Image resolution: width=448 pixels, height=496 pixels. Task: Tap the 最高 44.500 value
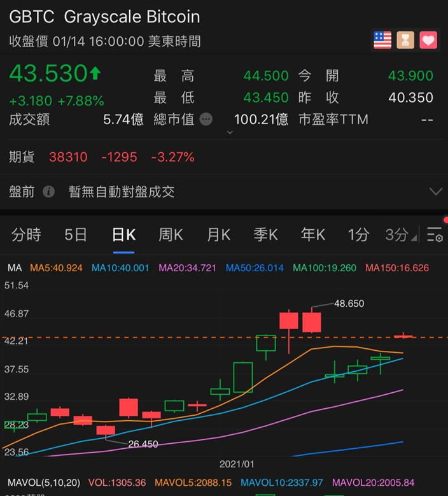pyautogui.click(x=266, y=76)
